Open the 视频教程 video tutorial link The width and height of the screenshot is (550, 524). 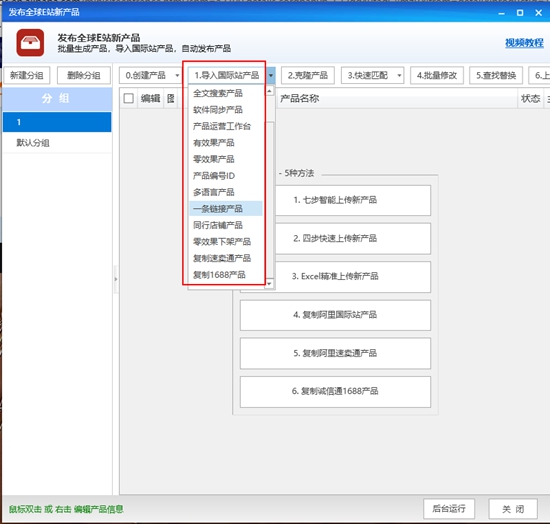click(x=524, y=43)
